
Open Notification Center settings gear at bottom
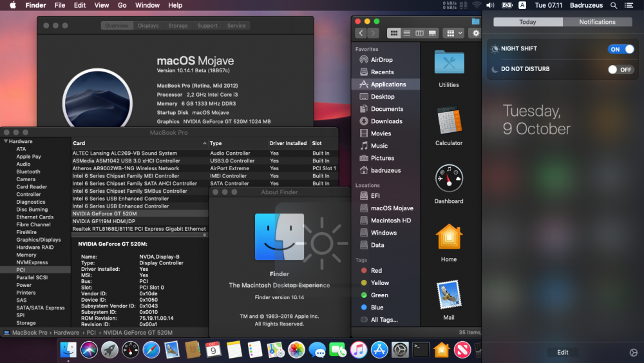(633, 352)
